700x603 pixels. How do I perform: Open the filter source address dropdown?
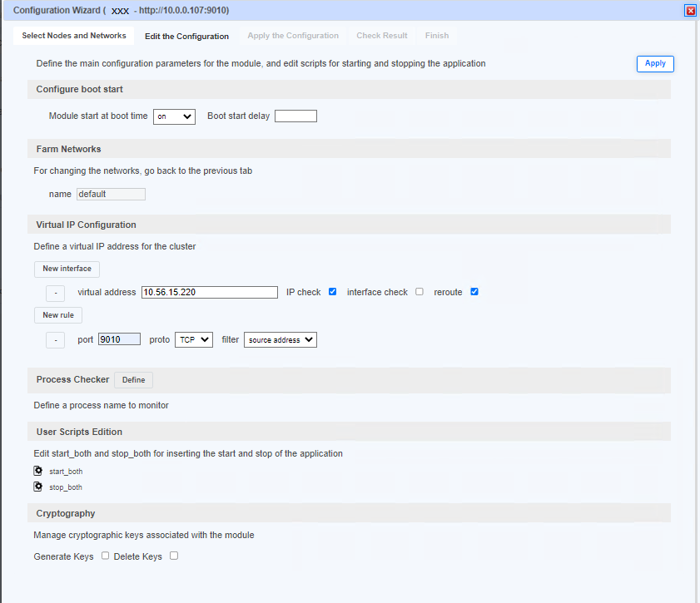coord(280,339)
